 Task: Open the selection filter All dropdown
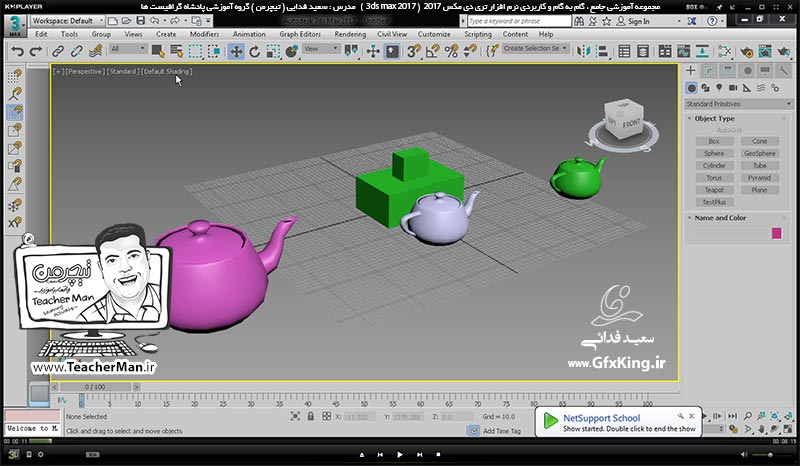128,49
